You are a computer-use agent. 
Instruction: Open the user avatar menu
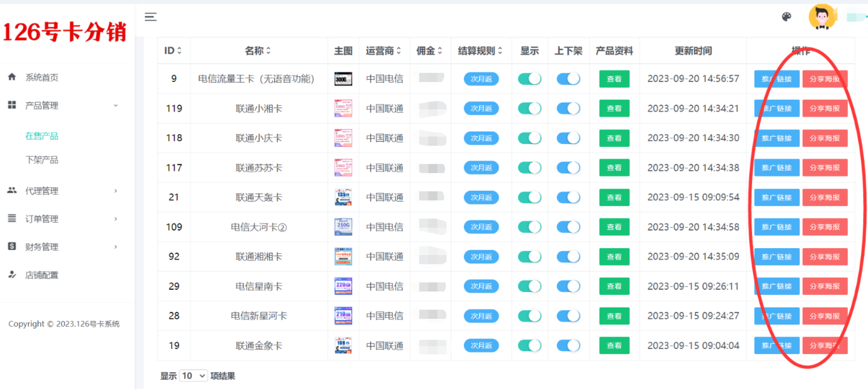coord(822,17)
